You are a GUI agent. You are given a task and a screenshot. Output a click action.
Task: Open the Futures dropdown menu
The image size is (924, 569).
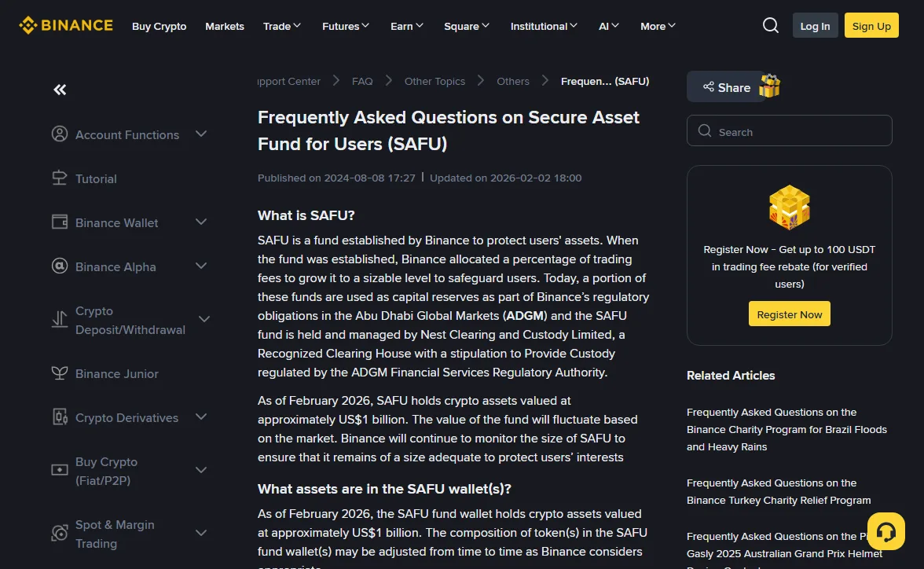tap(346, 26)
